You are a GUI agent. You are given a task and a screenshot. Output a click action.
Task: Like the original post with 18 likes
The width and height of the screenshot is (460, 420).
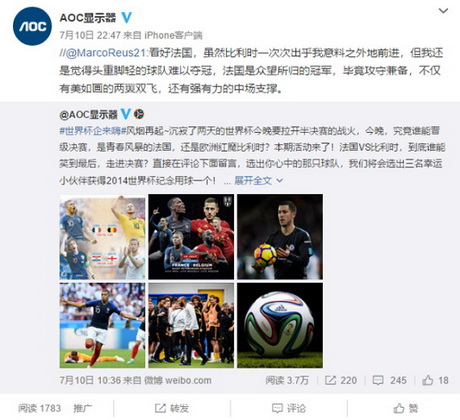tap(435, 380)
